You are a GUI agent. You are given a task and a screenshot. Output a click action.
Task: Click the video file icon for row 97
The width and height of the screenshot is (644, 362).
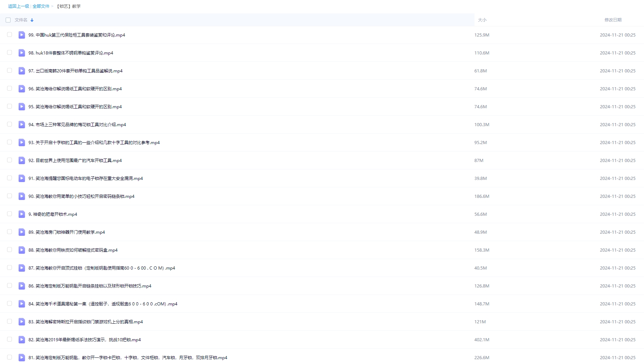(22, 71)
